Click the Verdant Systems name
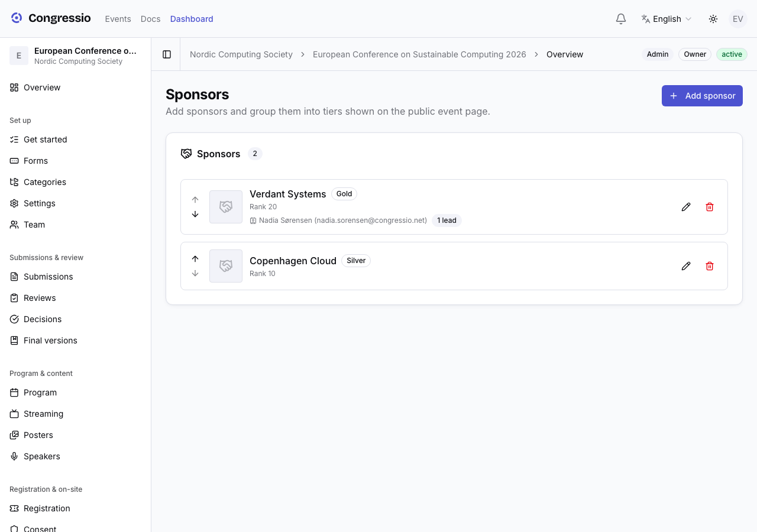 288,194
